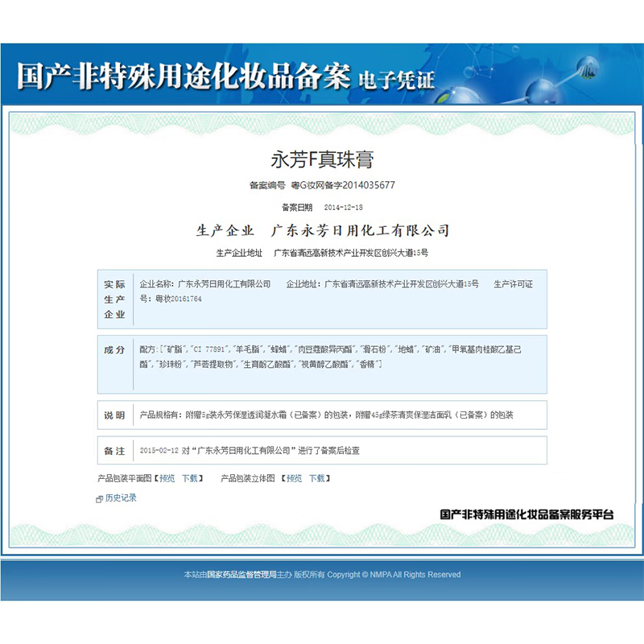644x644 pixels.
Task: Click the ingredient text CI 77891
Action: click(209, 349)
